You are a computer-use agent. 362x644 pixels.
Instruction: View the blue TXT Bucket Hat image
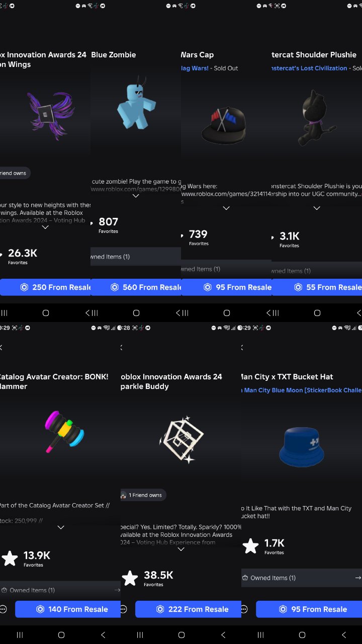(x=302, y=447)
